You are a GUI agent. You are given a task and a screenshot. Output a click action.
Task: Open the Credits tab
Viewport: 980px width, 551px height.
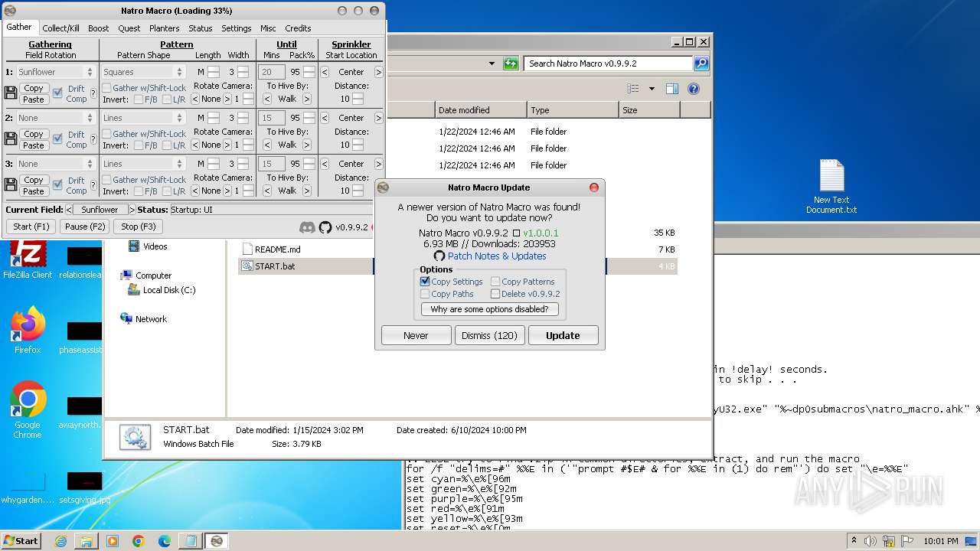pyautogui.click(x=298, y=28)
